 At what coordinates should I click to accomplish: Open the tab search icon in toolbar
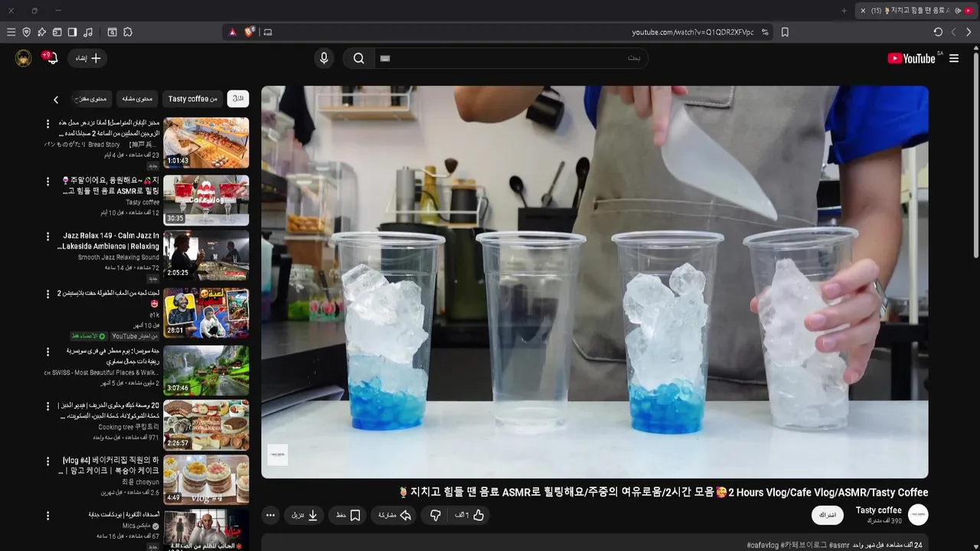point(112,32)
